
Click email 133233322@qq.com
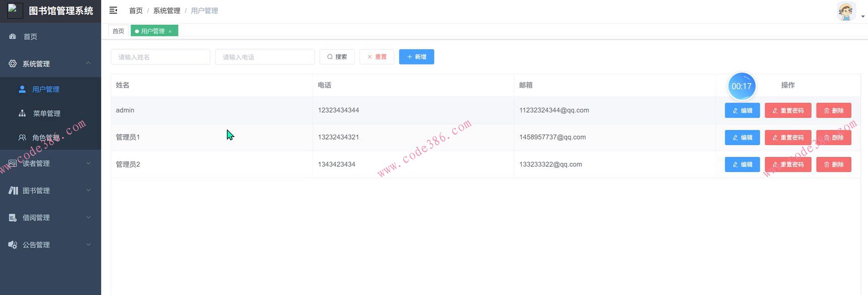click(550, 164)
